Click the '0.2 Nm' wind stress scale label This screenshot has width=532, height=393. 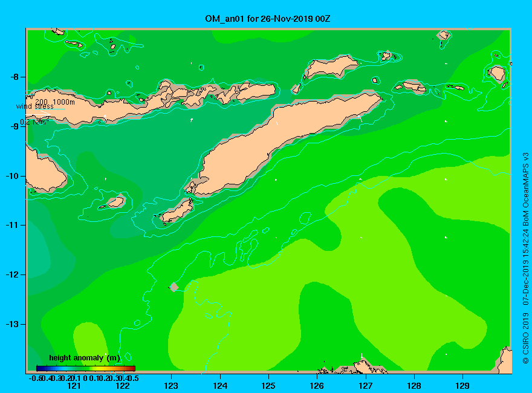(34, 122)
